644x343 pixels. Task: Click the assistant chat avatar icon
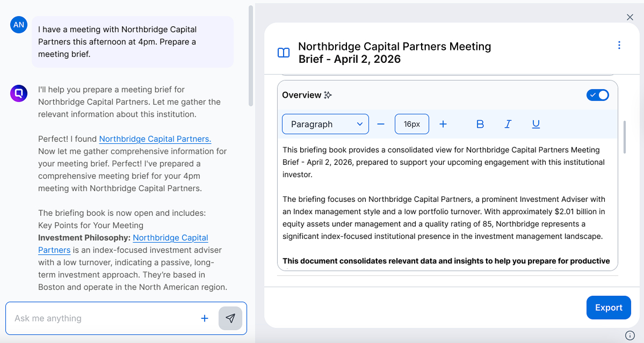click(18, 93)
